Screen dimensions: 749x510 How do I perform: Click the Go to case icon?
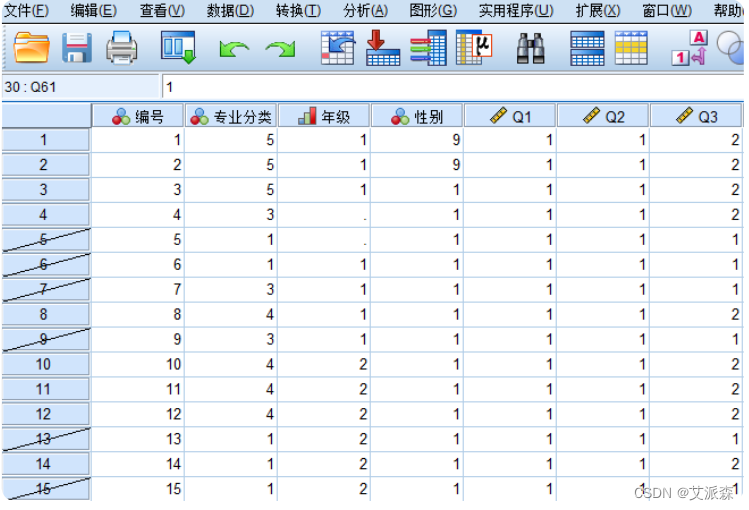(x=338, y=48)
